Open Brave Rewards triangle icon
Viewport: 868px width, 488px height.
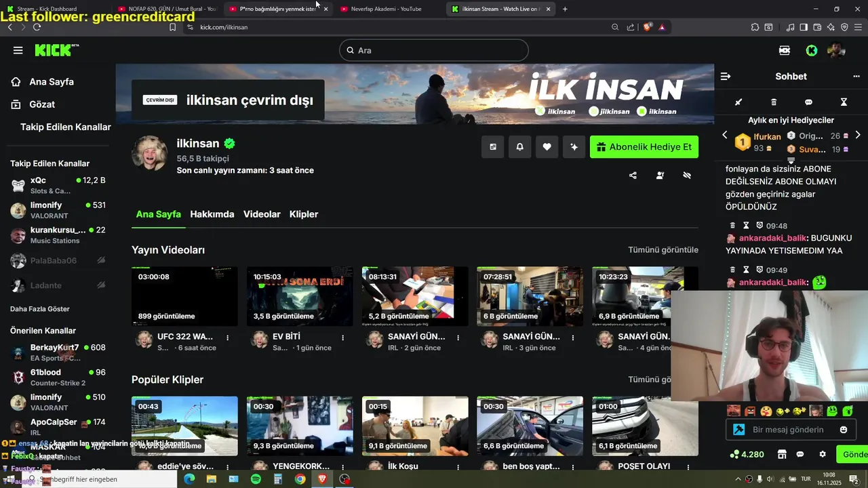pos(662,27)
